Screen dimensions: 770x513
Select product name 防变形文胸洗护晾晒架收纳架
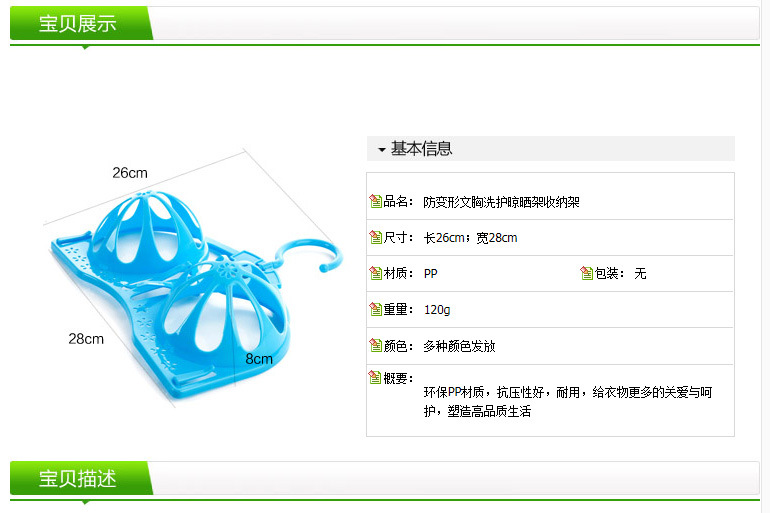click(501, 202)
